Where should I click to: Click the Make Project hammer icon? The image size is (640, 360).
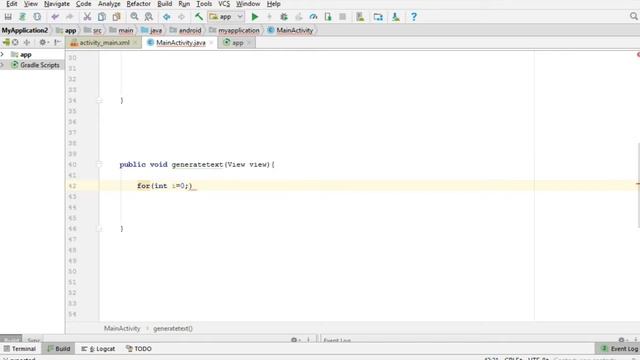coord(199,17)
